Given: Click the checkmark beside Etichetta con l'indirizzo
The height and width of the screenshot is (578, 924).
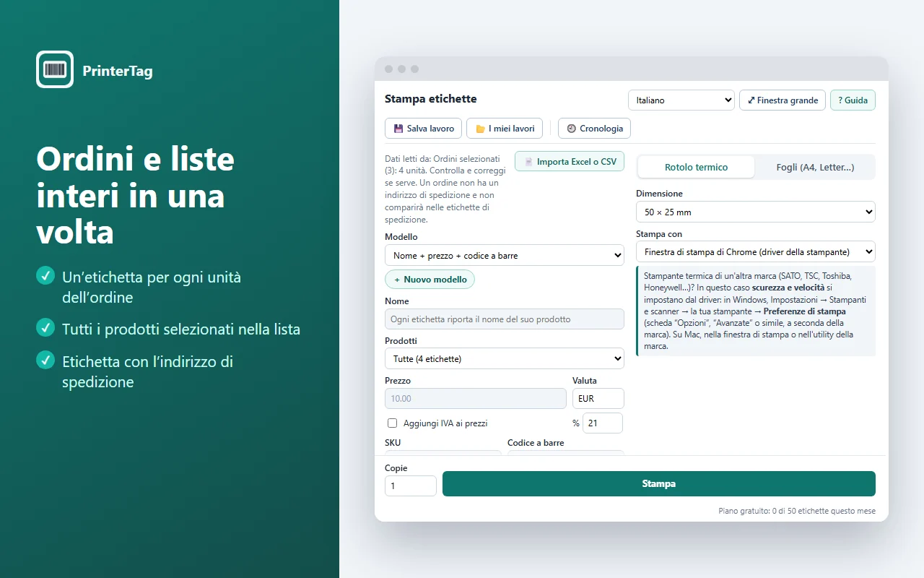Looking at the screenshot, I should (x=45, y=360).
